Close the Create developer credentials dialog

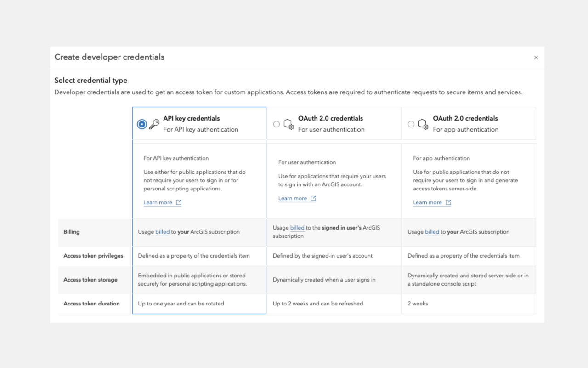coord(536,57)
